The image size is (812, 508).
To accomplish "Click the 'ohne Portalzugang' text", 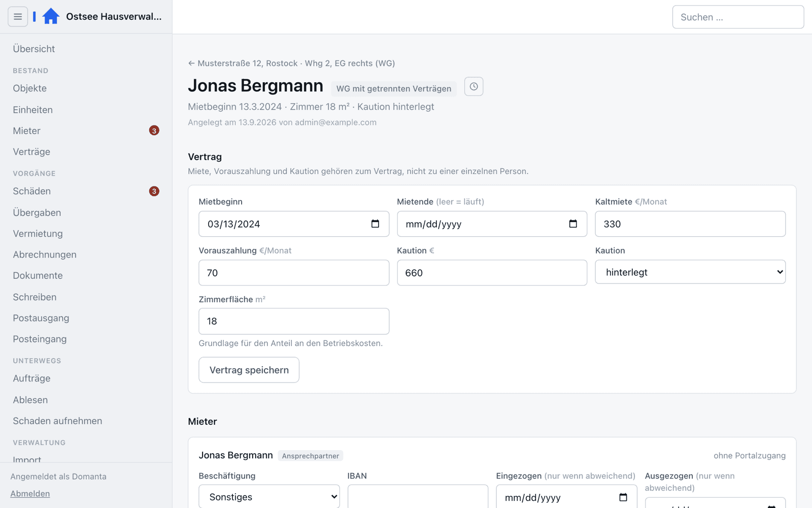I will (750, 456).
